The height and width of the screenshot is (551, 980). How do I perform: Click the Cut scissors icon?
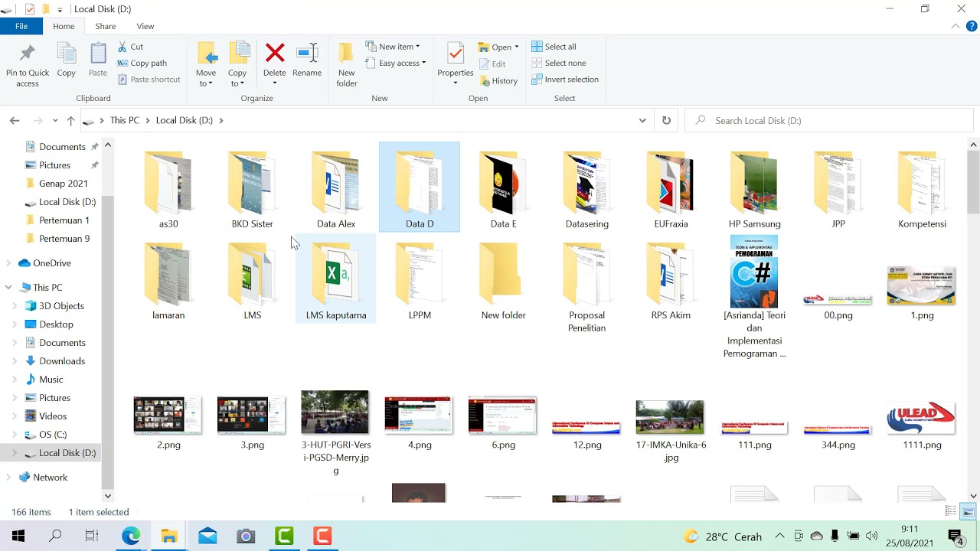122,47
